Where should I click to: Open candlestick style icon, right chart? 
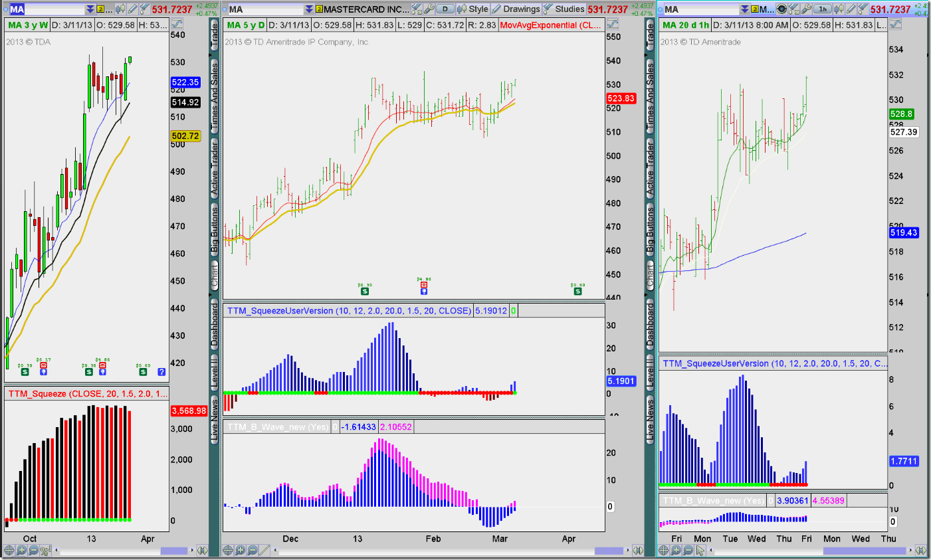coord(839,9)
